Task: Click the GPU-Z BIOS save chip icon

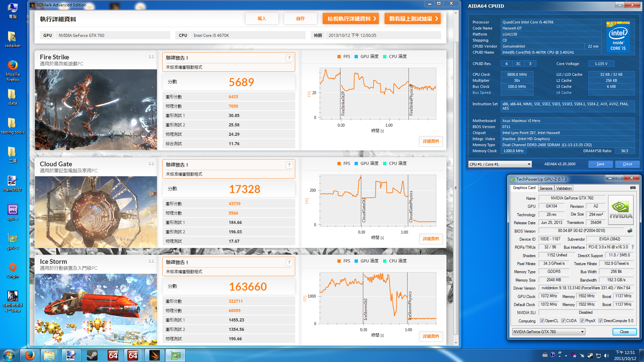Action: tap(630, 231)
